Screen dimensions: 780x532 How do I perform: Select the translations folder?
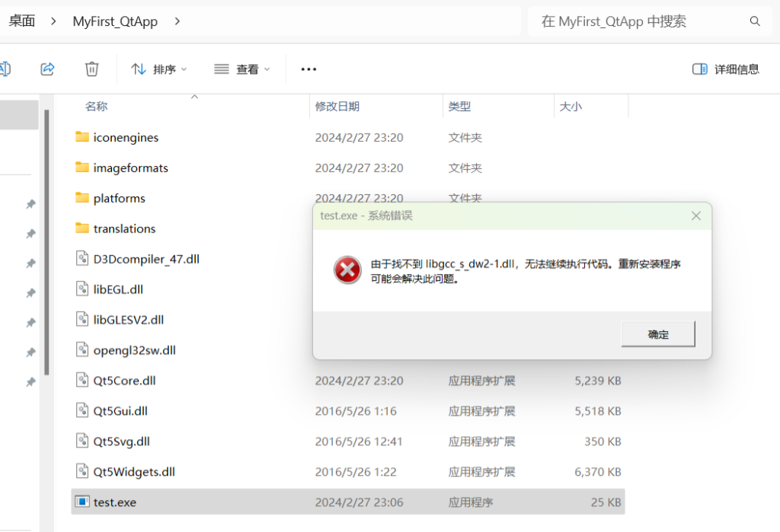click(x=124, y=228)
